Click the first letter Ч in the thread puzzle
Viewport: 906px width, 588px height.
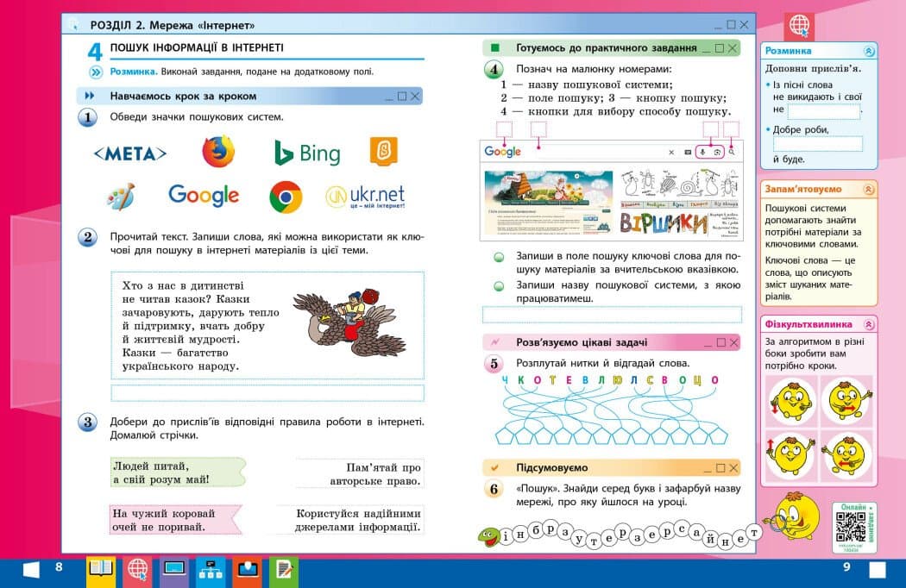(x=505, y=380)
